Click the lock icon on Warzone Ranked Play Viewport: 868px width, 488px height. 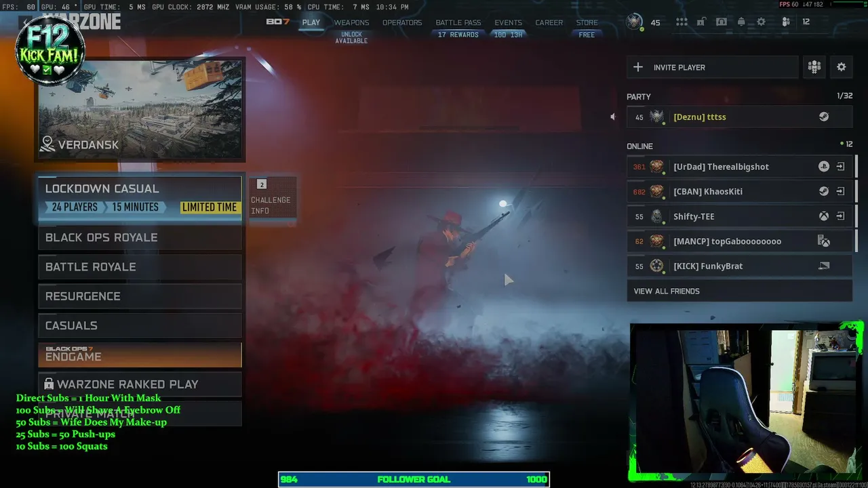tap(49, 384)
